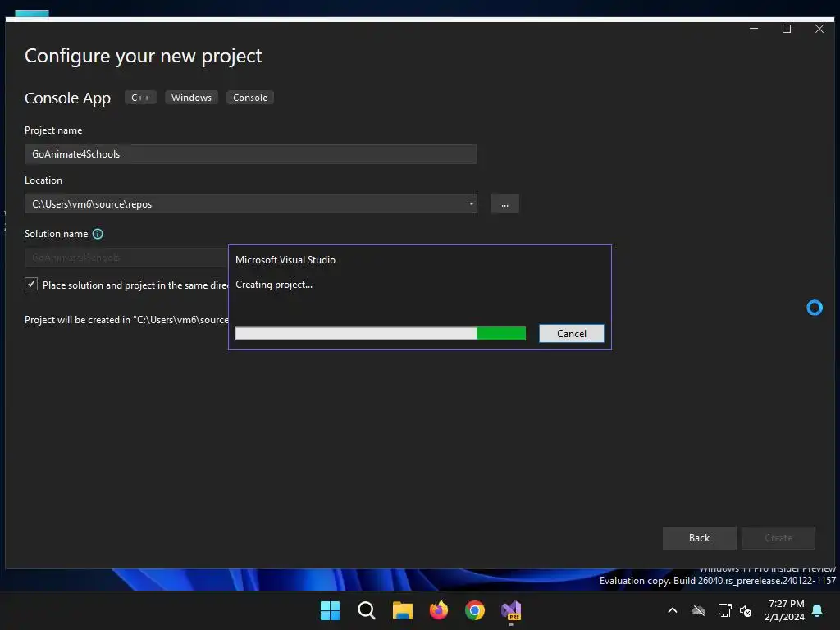Click the Location label
This screenshot has height=630, width=840.
click(x=43, y=180)
